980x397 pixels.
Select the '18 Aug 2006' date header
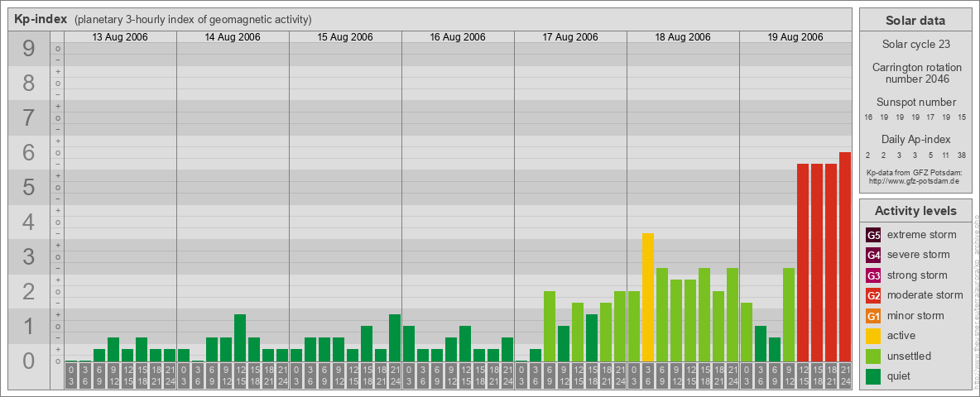(x=683, y=37)
